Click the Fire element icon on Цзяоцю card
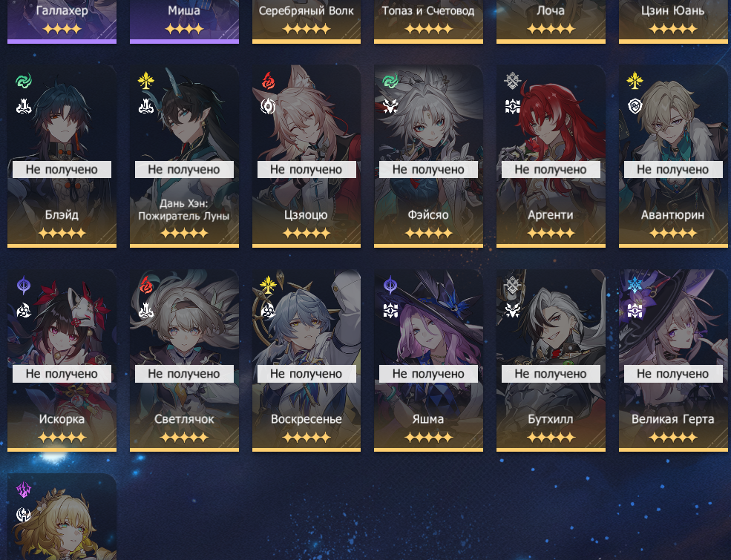 pos(268,81)
